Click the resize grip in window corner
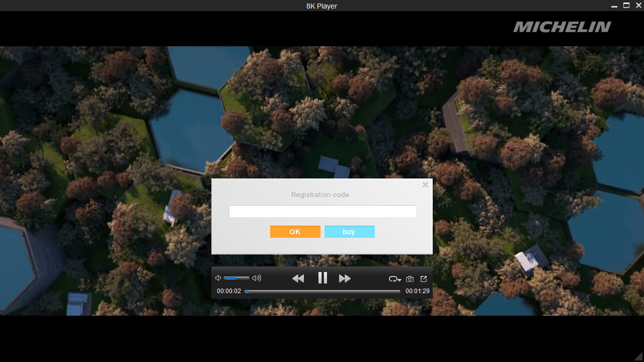This screenshot has height=362, width=644. click(x=638, y=356)
